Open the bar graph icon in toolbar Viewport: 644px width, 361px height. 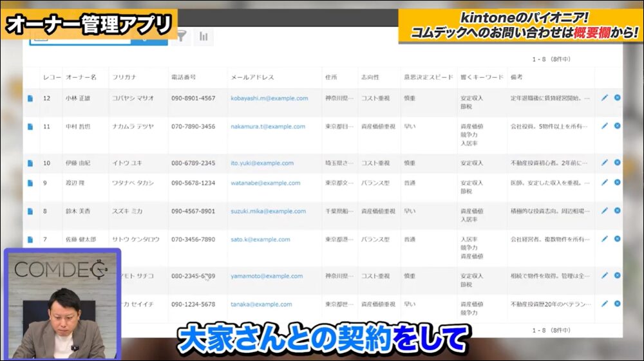204,36
